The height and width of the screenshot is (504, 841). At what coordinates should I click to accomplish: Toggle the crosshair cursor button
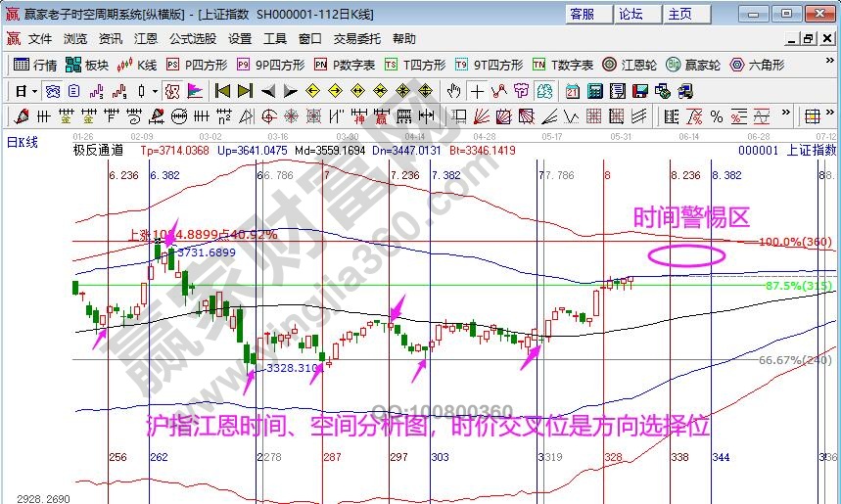477,91
